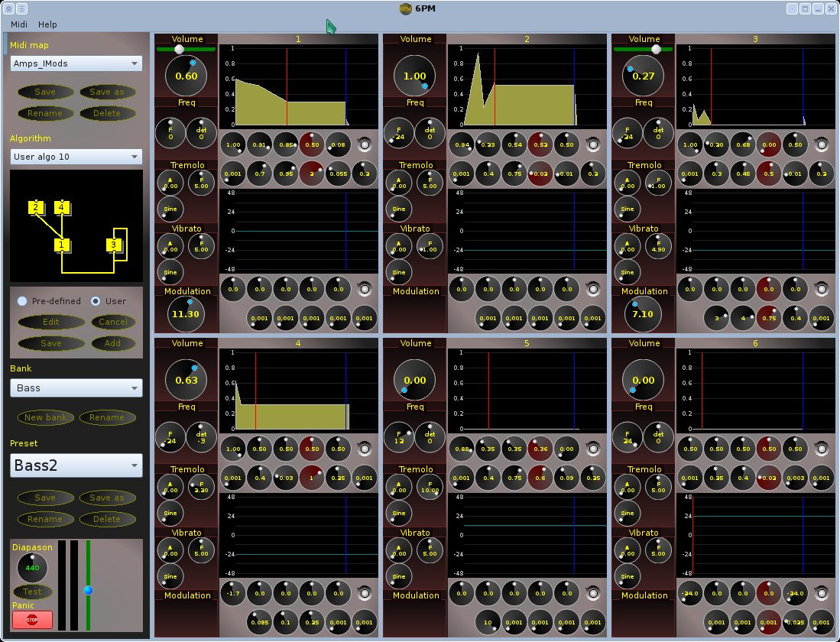
Task: Click operator 2 tremolo amplitude A knob
Action: coord(399,183)
